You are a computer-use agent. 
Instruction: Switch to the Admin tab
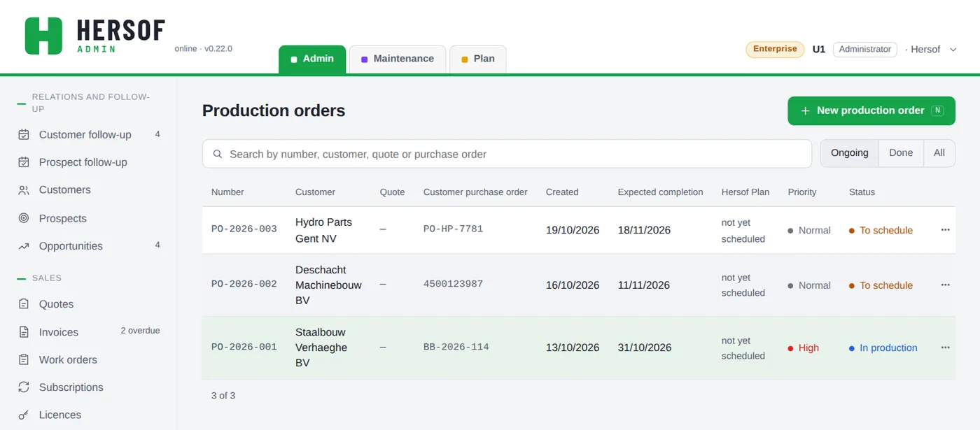click(312, 59)
